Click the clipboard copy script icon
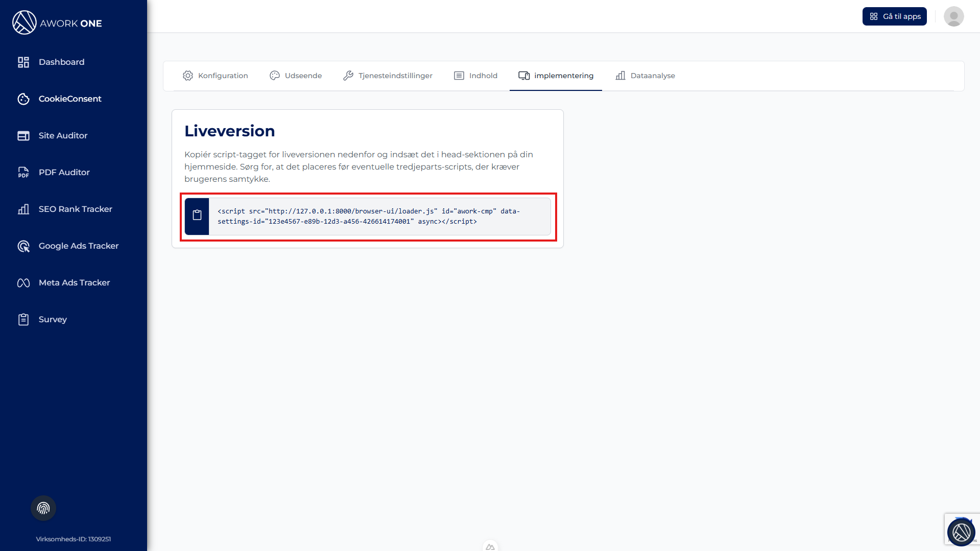The image size is (980, 551). 197,216
